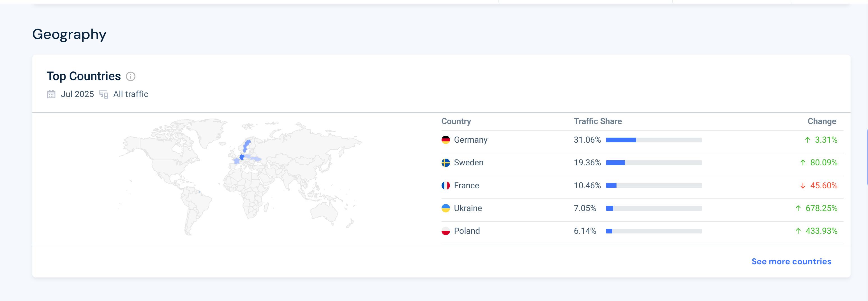The height and width of the screenshot is (301, 868).
Task: Click Sweden's traffic share bar
Action: (x=654, y=163)
